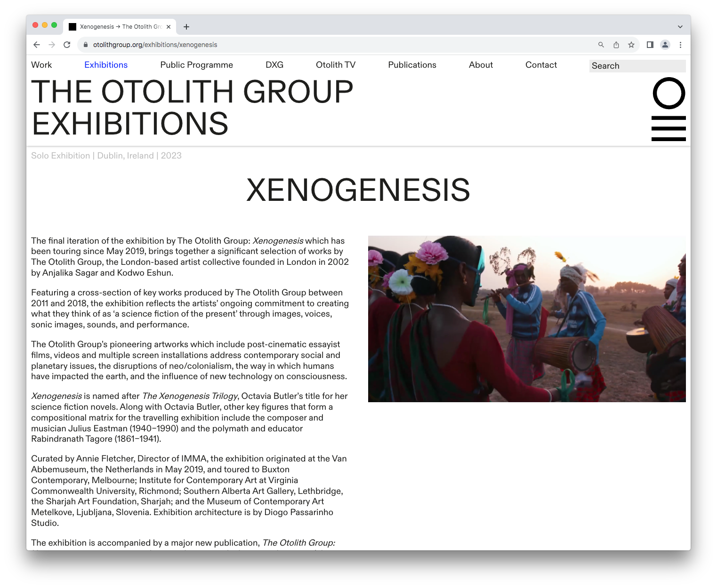The height and width of the screenshot is (588, 717).
Task: Close the Xenogenesis tab
Action: [169, 27]
